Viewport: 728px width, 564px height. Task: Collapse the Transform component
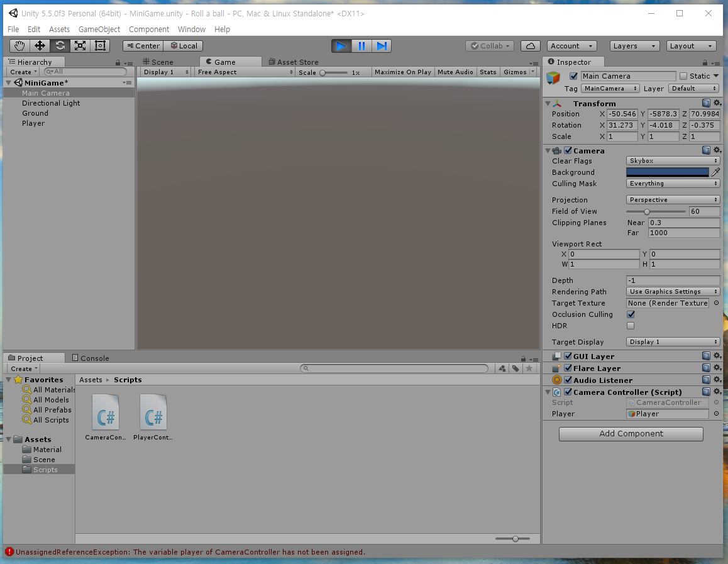point(548,103)
